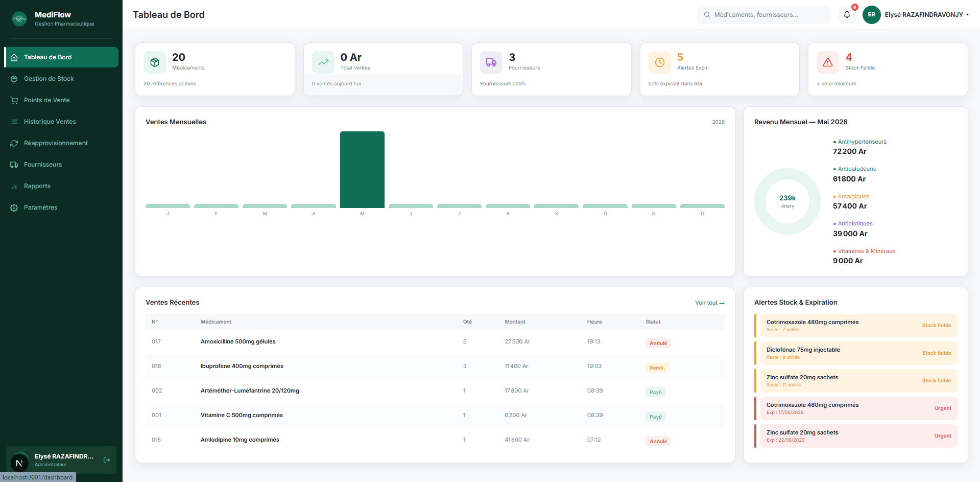This screenshot has width=980, height=482.
Task: Click the Fournisseurs truck card icon
Action: (491, 62)
